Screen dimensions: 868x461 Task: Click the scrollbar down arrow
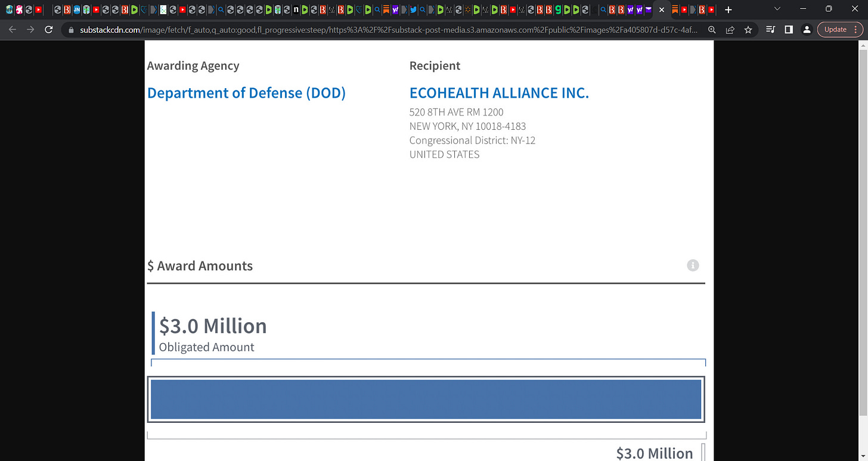click(x=863, y=456)
